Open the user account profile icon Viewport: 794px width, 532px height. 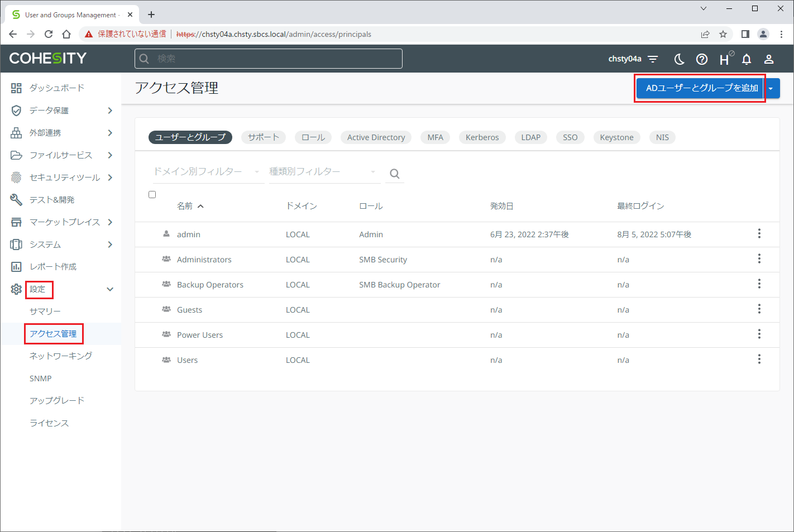[x=769, y=59]
